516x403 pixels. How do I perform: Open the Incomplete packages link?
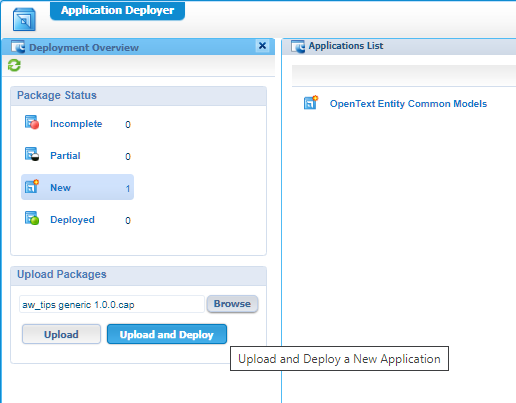[x=76, y=124]
